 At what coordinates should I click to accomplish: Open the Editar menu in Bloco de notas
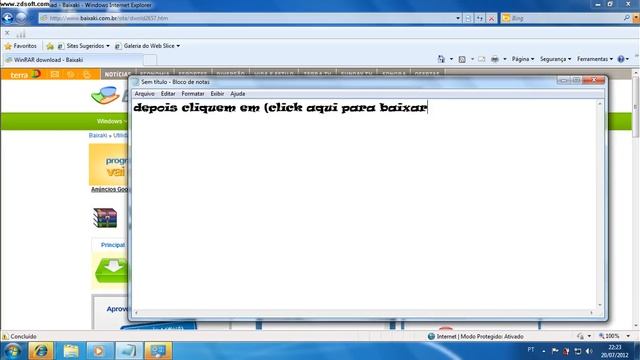click(x=168, y=94)
